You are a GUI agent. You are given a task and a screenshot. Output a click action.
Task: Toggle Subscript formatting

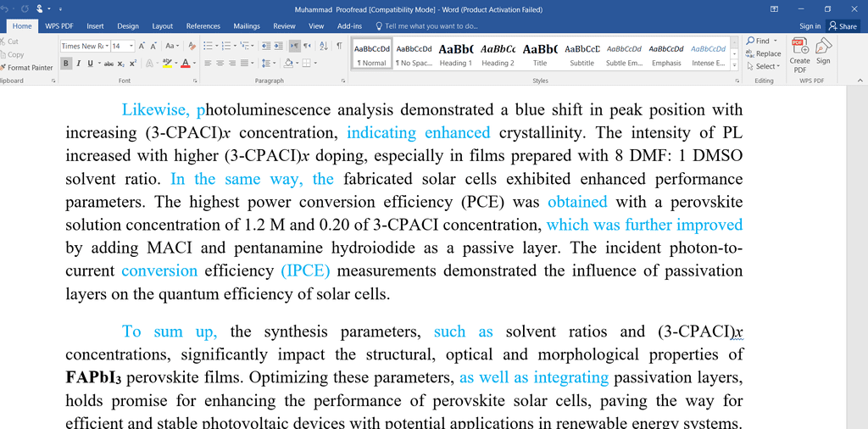click(120, 63)
